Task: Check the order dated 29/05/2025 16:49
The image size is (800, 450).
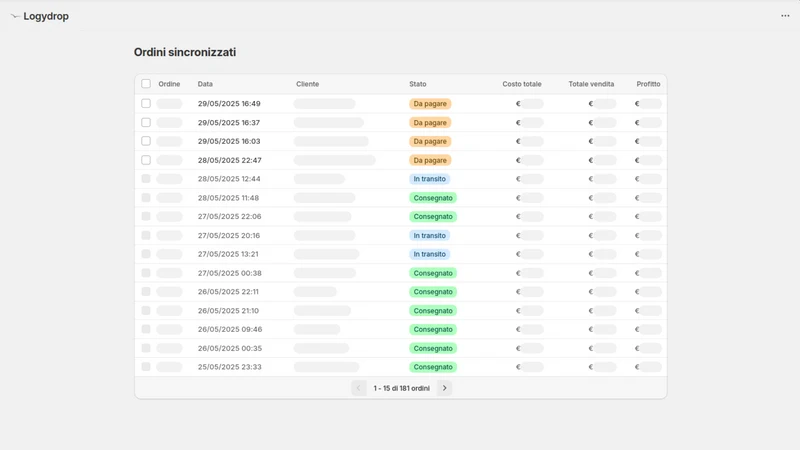Action: [x=146, y=104]
